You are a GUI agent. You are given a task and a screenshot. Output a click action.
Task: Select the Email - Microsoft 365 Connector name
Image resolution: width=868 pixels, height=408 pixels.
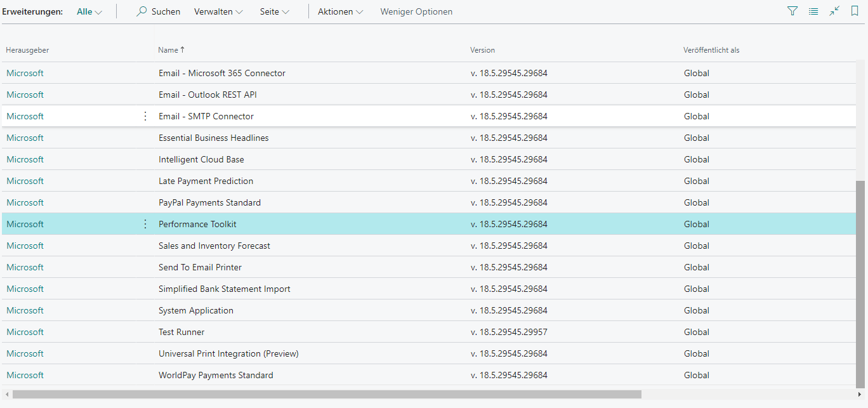(222, 73)
